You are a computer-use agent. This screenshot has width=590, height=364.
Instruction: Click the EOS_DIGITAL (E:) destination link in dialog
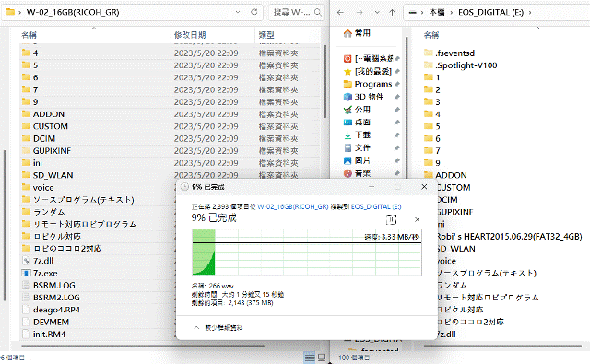[376, 206]
